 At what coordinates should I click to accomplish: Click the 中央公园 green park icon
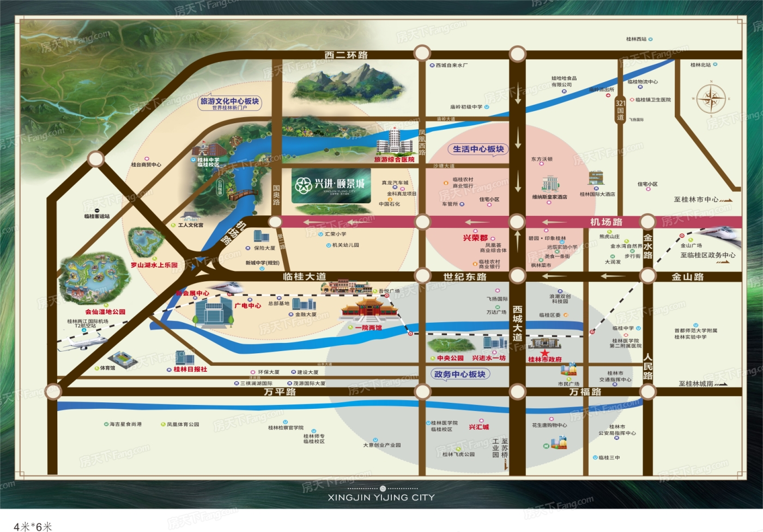click(450, 345)
